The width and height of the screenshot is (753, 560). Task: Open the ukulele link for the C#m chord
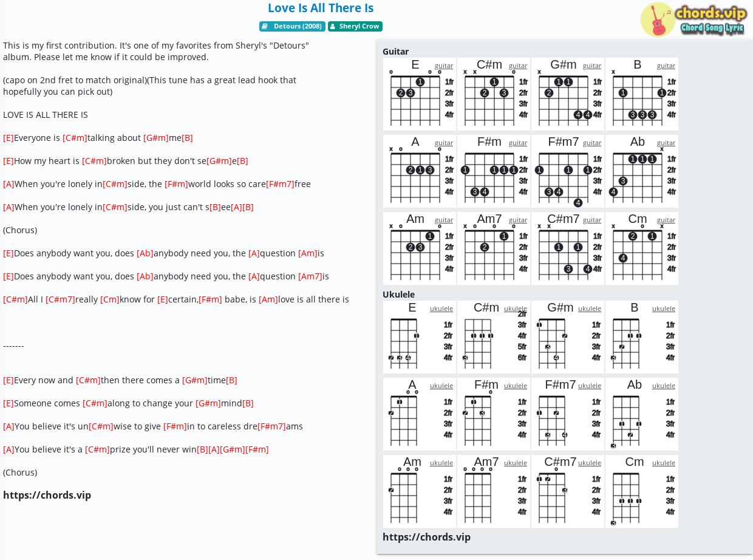[x=516, y=309]
